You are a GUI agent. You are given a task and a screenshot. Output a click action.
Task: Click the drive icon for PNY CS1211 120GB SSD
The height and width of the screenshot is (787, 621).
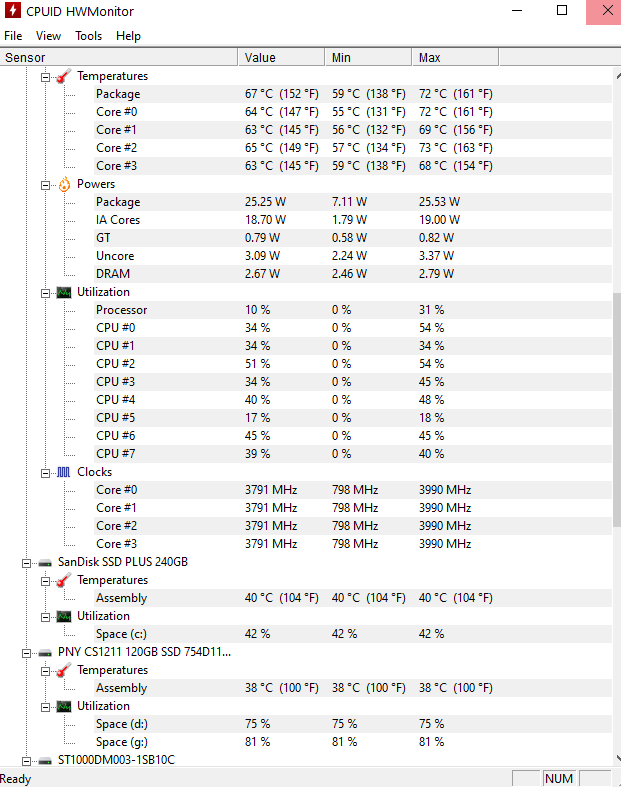[x=45, y=652]
